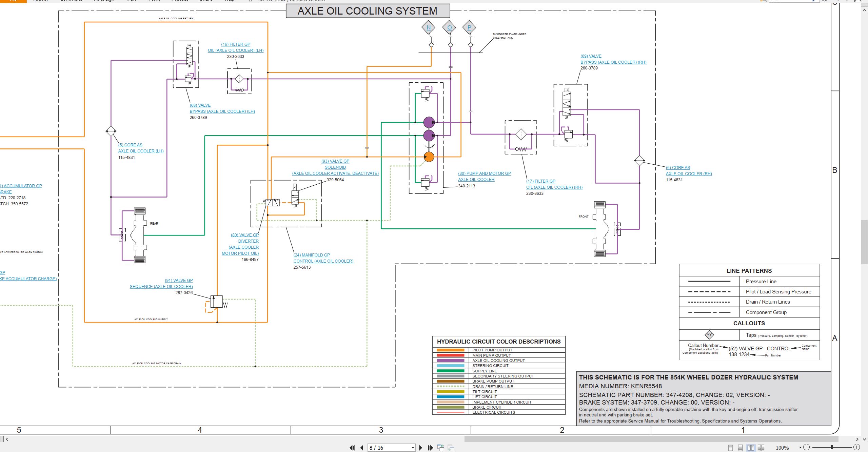Image resolution: width=868 pixels, height=452 pixels.
Task: Click the vertical scrollbar up arrow
Action: [864, 10]
